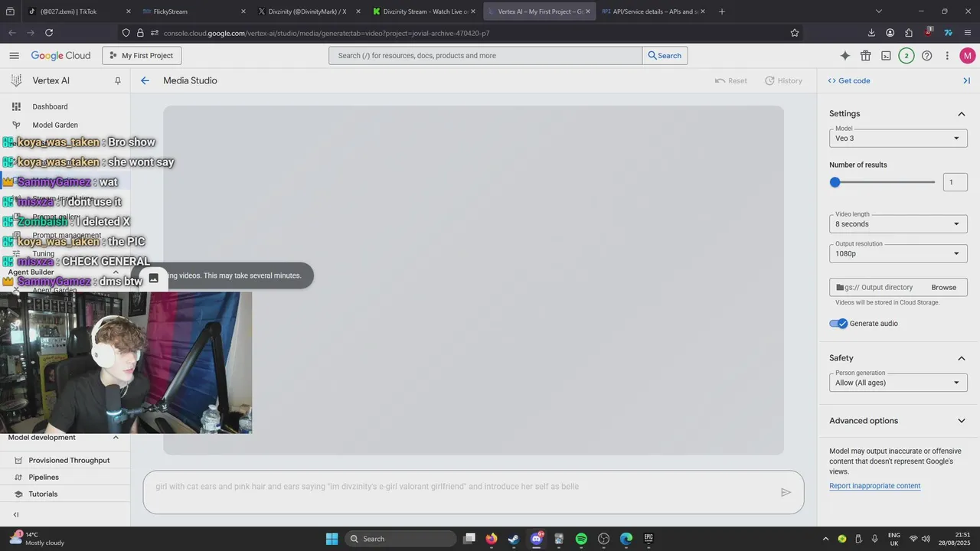Open the Gemini AI sparkle icon
Viewport: 980px width, 551px height.
click(x=845, y=56)
